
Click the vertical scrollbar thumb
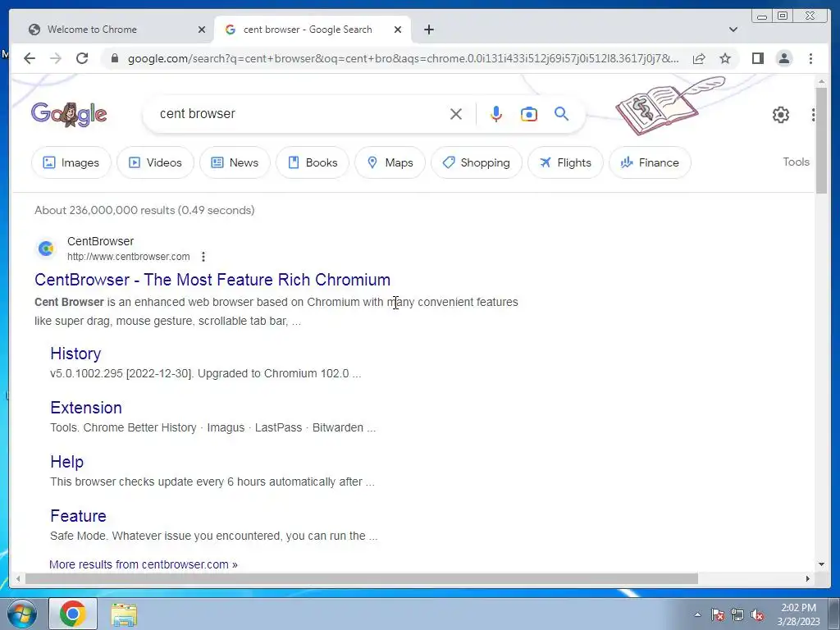[x=821, y=140]
